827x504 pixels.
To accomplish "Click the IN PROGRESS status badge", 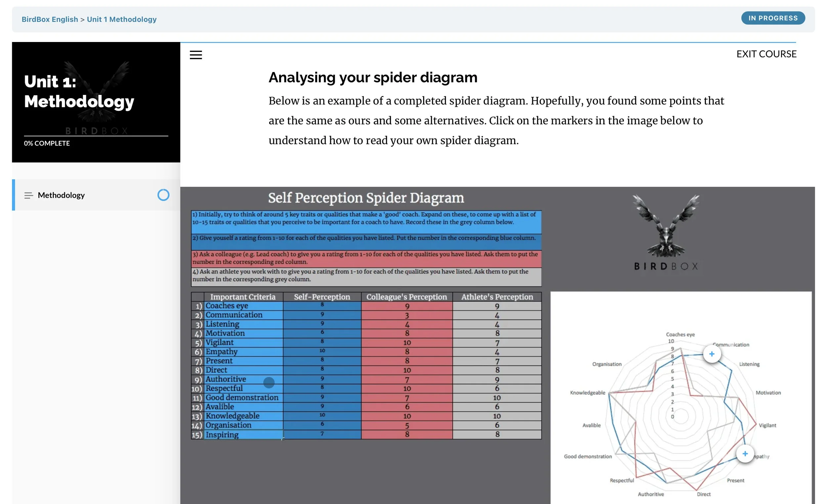I will pos(773,18).
